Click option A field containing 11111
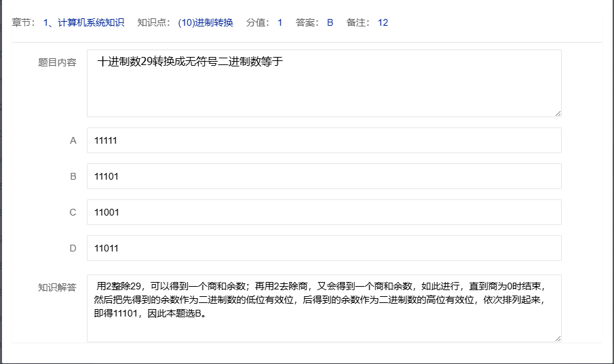 coord(324,140)
